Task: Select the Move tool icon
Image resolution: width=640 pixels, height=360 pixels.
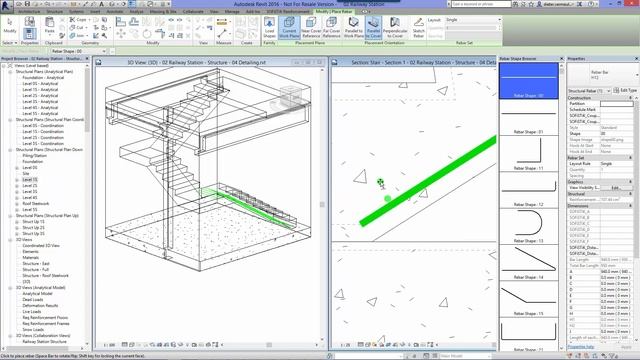Action: [120, 34]
